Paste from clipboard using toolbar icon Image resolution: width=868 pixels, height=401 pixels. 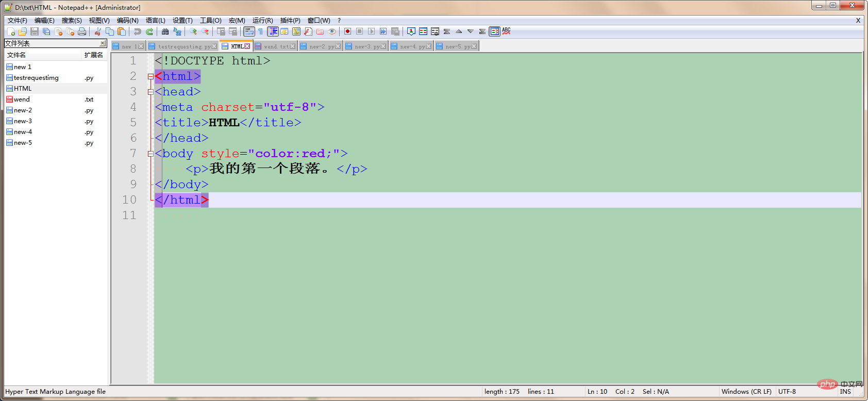[122, 31]
